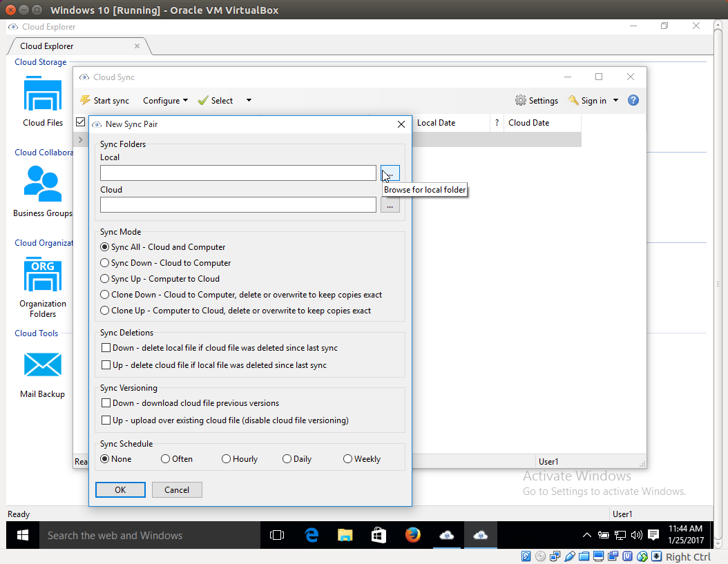Set sync schedule to Weekly

(x=347, y=458)
